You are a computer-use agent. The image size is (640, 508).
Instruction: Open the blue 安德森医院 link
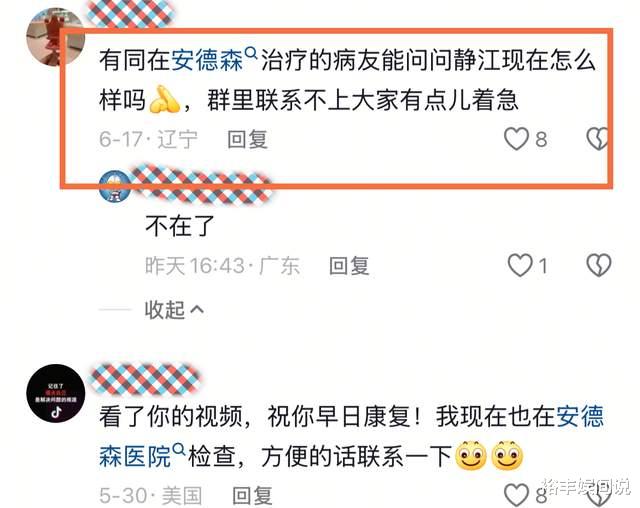[x=351, y=436]
